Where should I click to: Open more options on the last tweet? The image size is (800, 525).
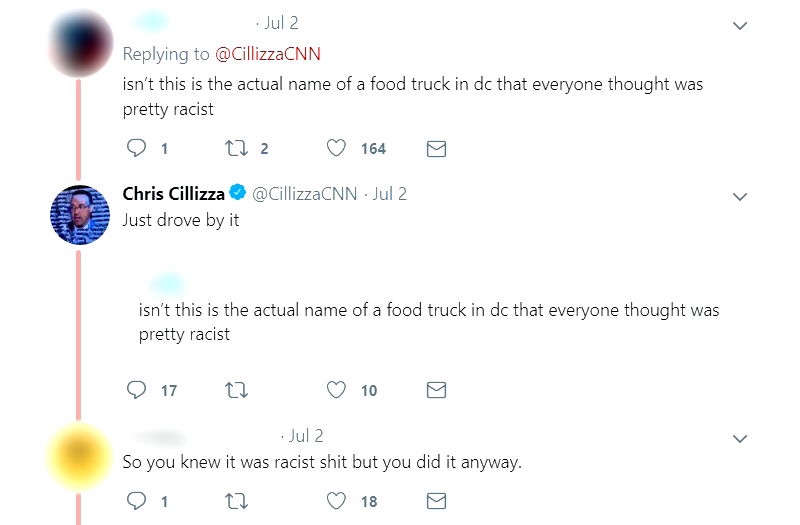point(740,438)
